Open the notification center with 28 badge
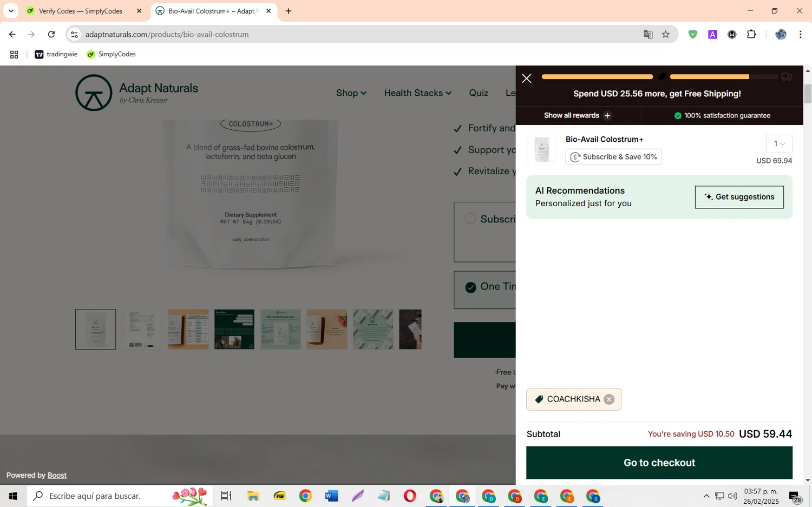The height and width of the screenshot is (507, 812). (795, 496)
